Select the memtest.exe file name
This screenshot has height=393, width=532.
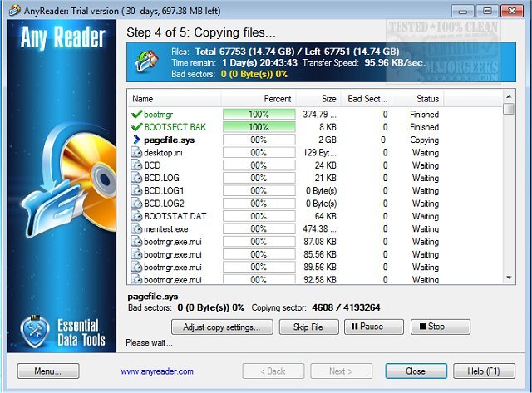pos(166,228)
